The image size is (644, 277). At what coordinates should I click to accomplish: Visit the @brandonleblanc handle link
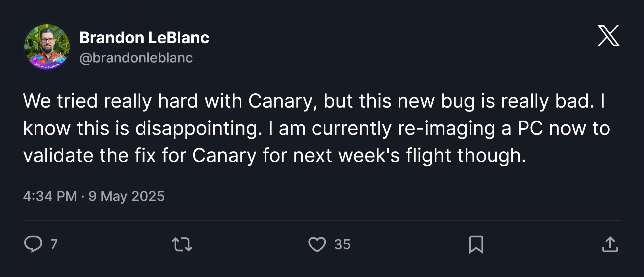click(136, 58)
